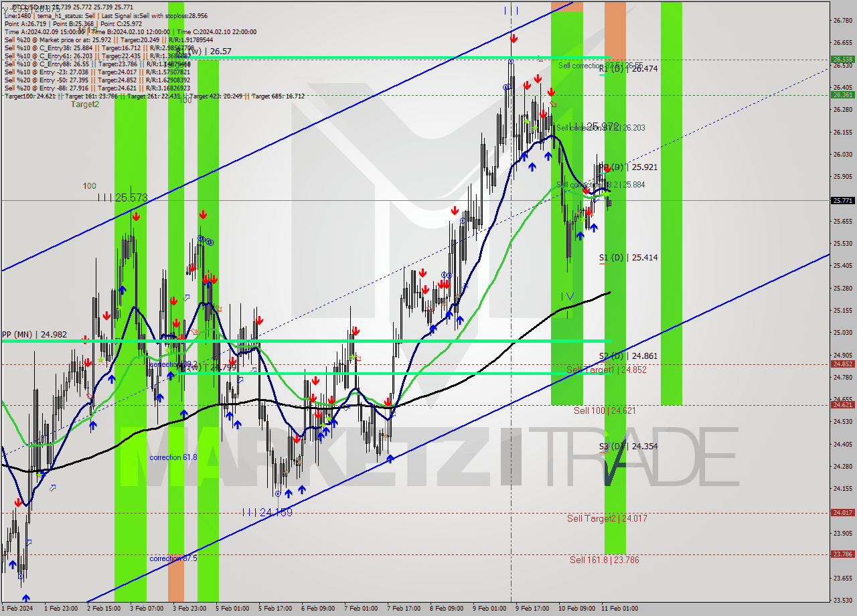The height and width of the screenshot is (616, 857).
Task: Click the 'Sell Target1 | 24.852' label
Action: [x=607, y=370]
